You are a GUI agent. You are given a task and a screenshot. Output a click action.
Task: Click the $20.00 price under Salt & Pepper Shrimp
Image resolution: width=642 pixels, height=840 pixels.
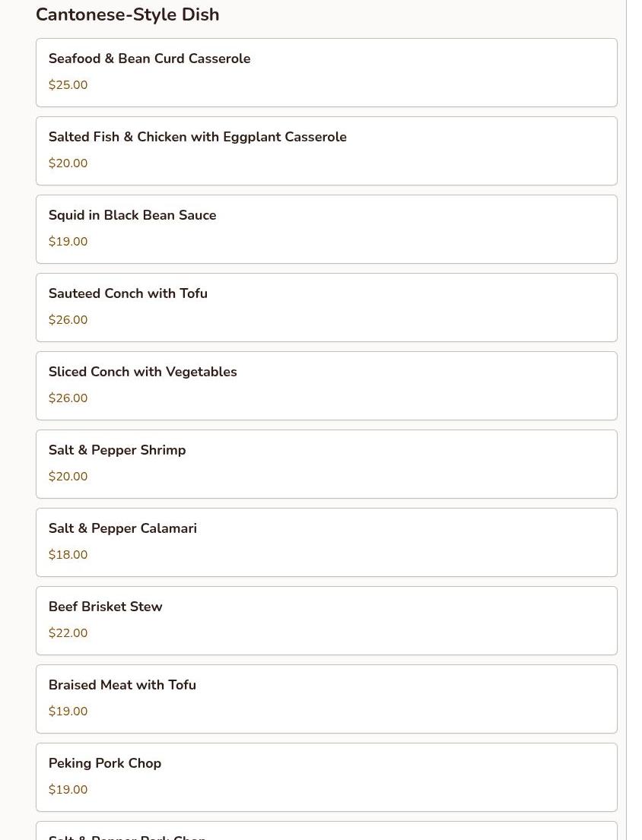click(x=68, y=476)
